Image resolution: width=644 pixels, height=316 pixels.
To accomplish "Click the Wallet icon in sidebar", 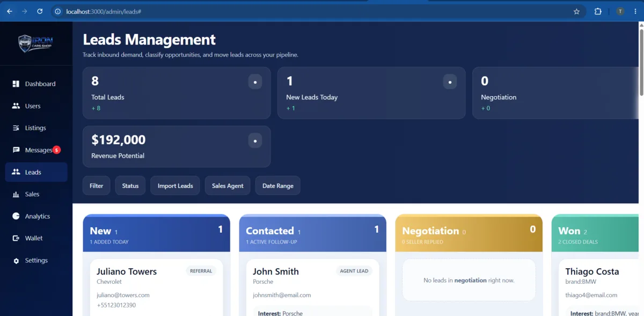I will coord(16,238).
